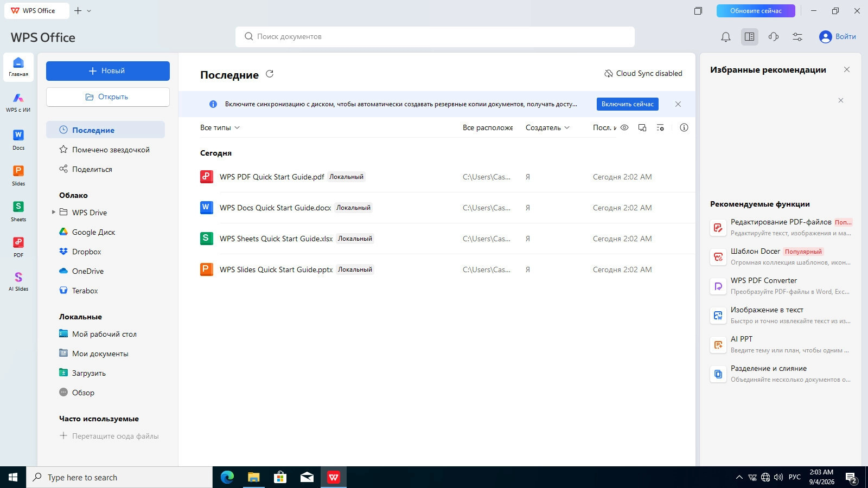Click the Поиск документов search field
The width and height of the screenshot is (868, 488).
[435, 36]
